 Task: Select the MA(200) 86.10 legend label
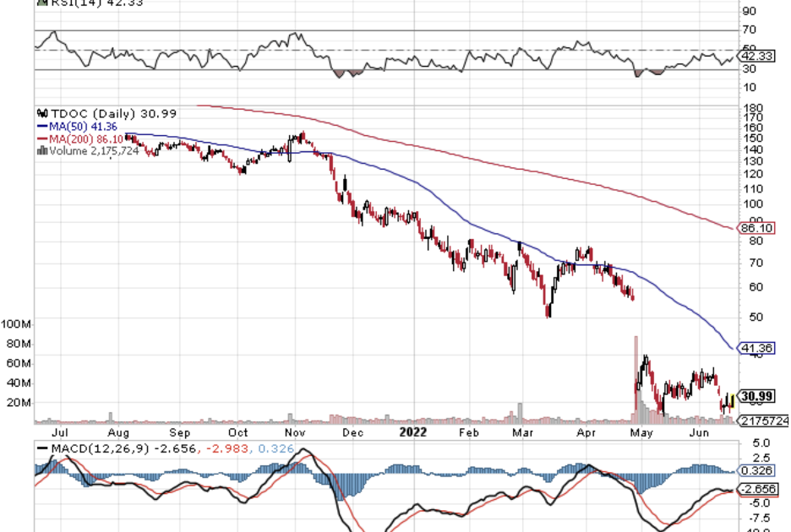(x=85, y=138)
